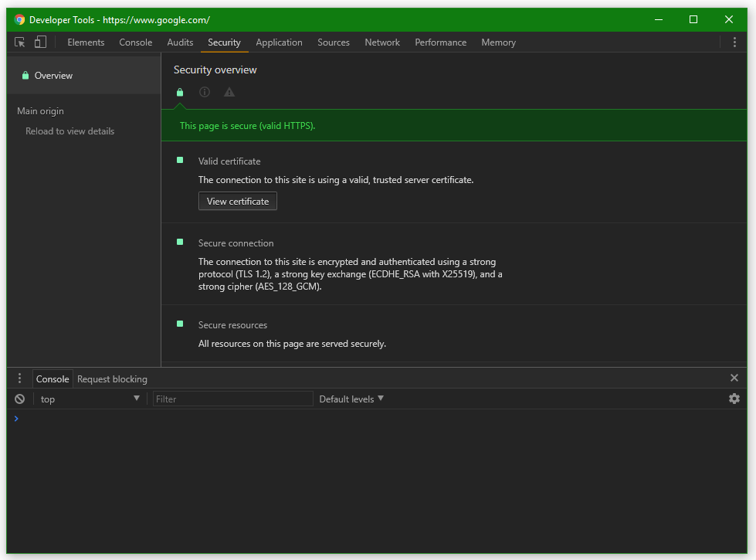
Task: Click the warning triangle filter icon
Action: [x=229, y=92]
